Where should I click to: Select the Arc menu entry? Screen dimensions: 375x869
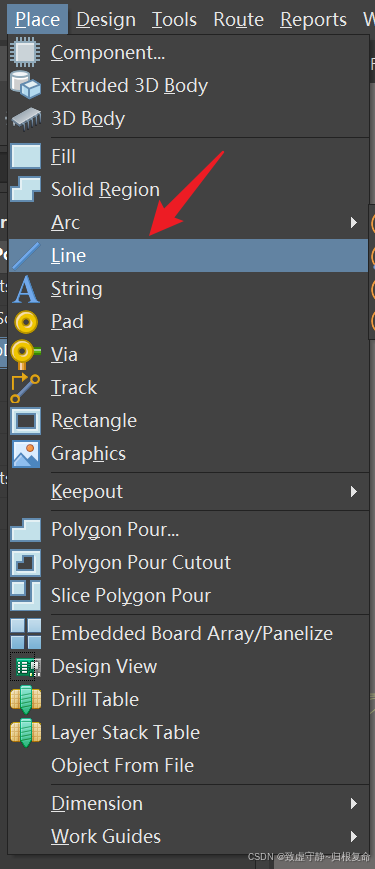coord(188,223)
